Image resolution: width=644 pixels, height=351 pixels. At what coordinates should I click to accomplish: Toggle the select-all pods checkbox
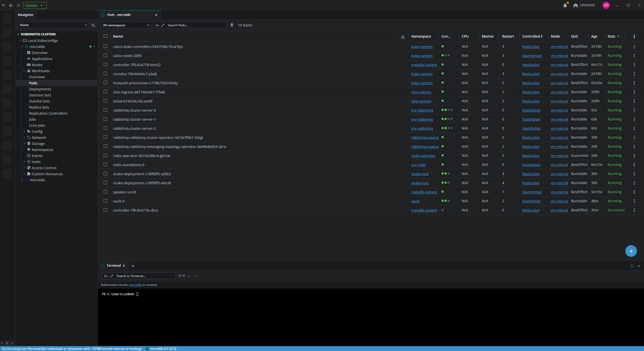click(x=105, y=36)
